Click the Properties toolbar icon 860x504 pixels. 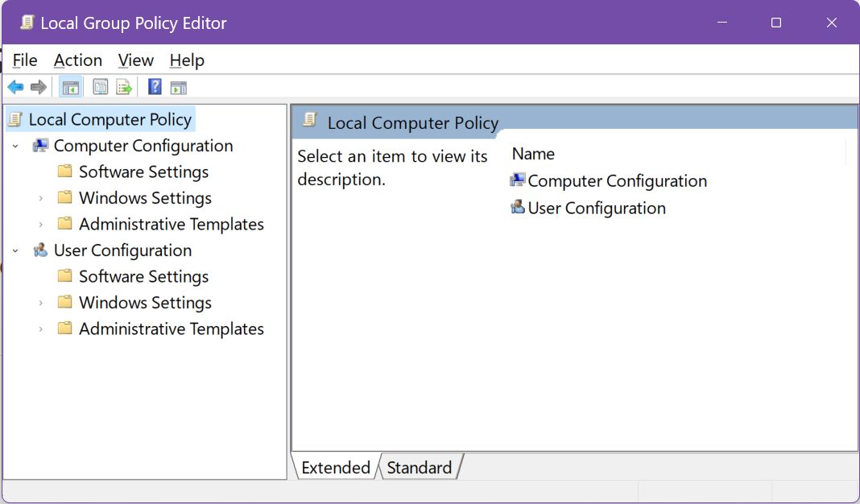(100, 87)
